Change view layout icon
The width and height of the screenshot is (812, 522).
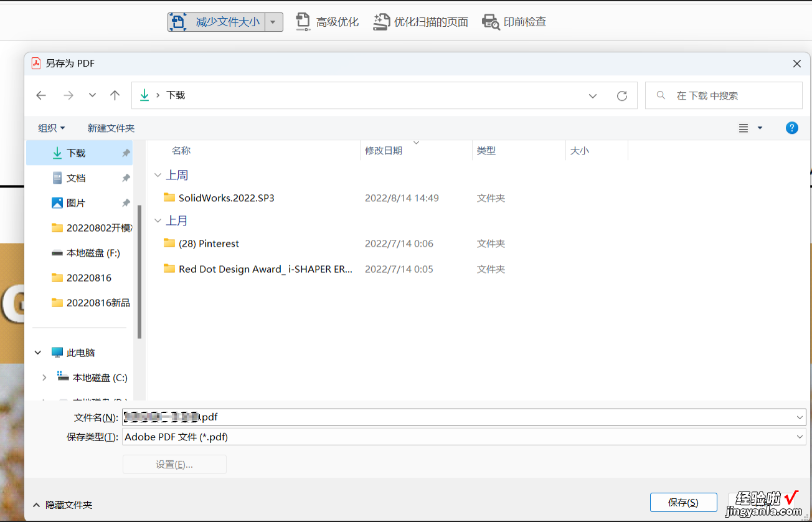(744, 128)
